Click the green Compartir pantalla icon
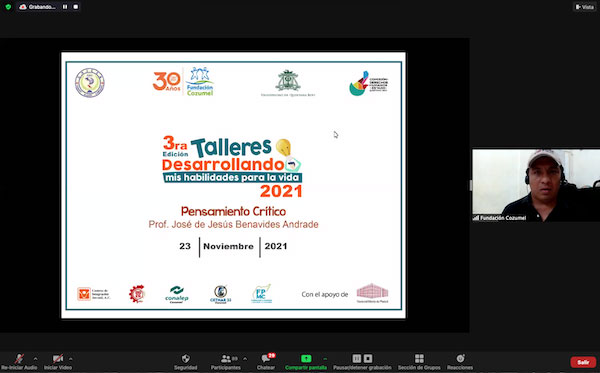 click(x=306, y=358)
